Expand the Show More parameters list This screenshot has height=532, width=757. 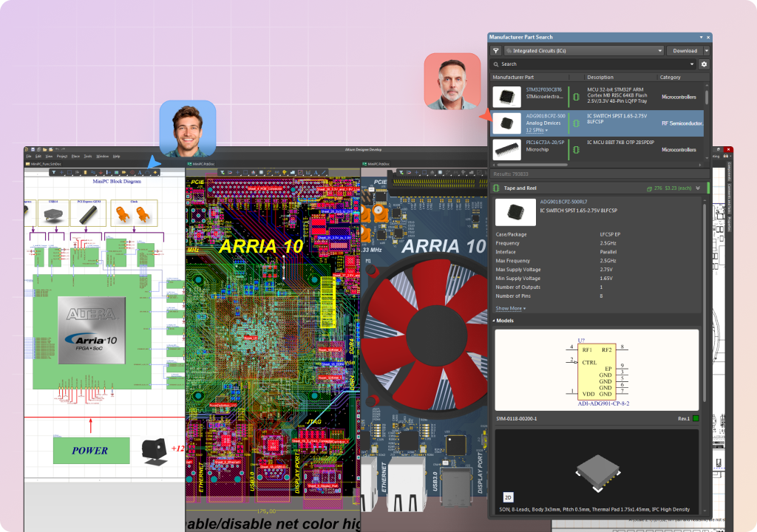point(511,308)
